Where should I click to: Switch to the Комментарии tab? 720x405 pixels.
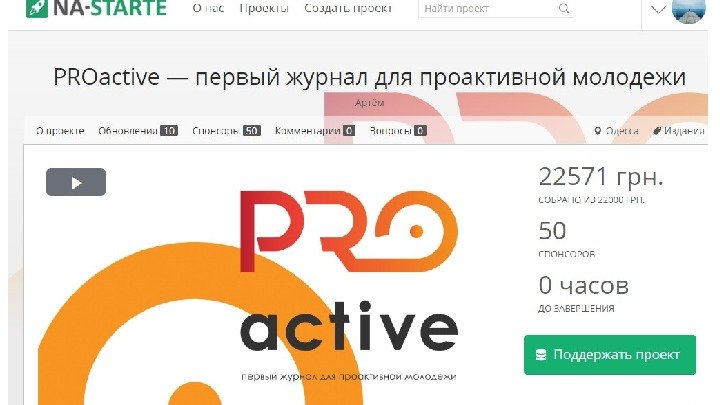pyautogui.click(x=315, y=131)
